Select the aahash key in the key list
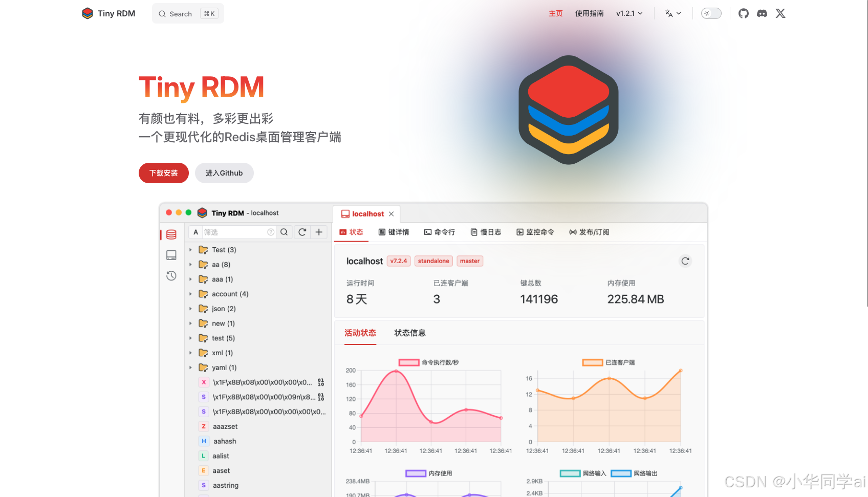This screenshot has width=868, height=497. click(x=224, y=441)
